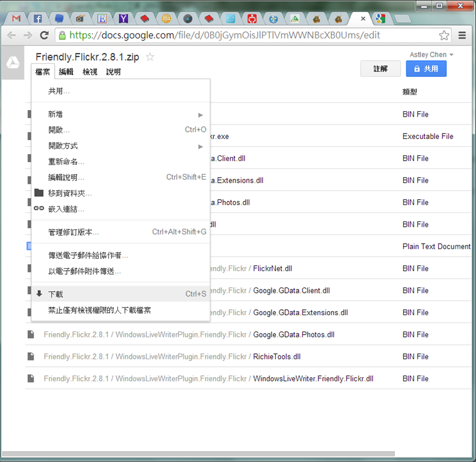Click file icon beside Google.GData.Photos.dll row
This screenshot has height=462, width=476.
31,334
